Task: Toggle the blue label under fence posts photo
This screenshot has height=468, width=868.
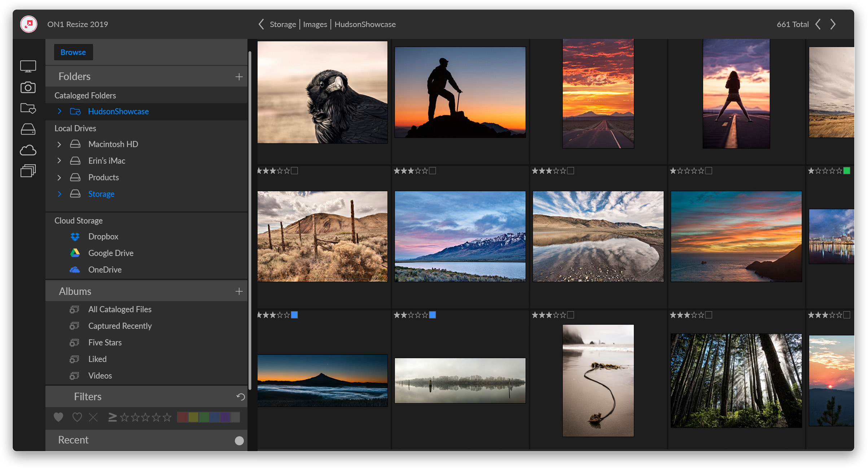Action: coord(294,315)
